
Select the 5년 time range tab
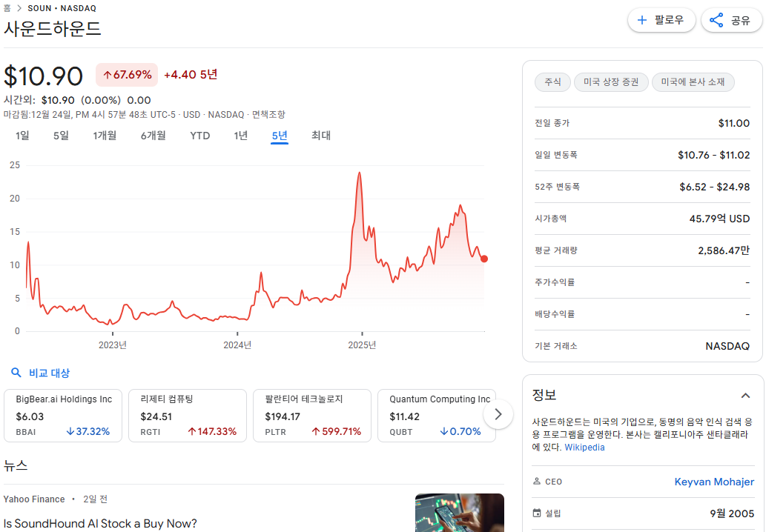[280, 136]
